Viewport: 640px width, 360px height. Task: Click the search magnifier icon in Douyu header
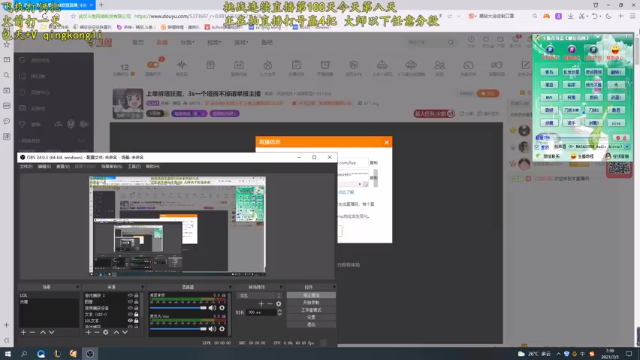point(451,42)
